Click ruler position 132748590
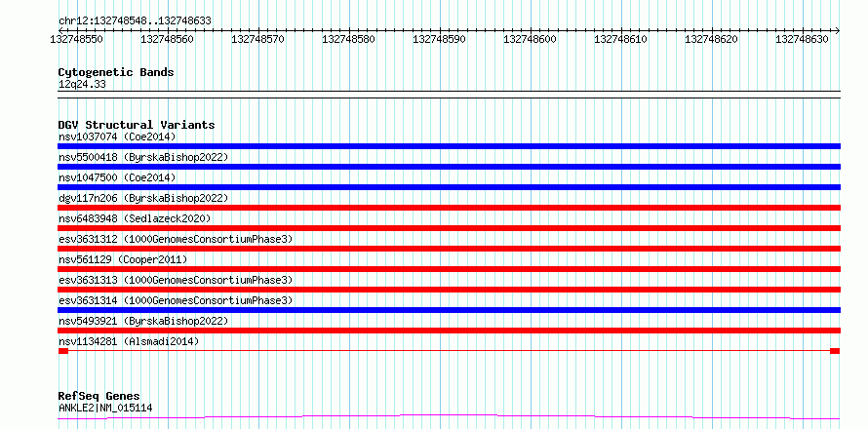 click(440, 39)
